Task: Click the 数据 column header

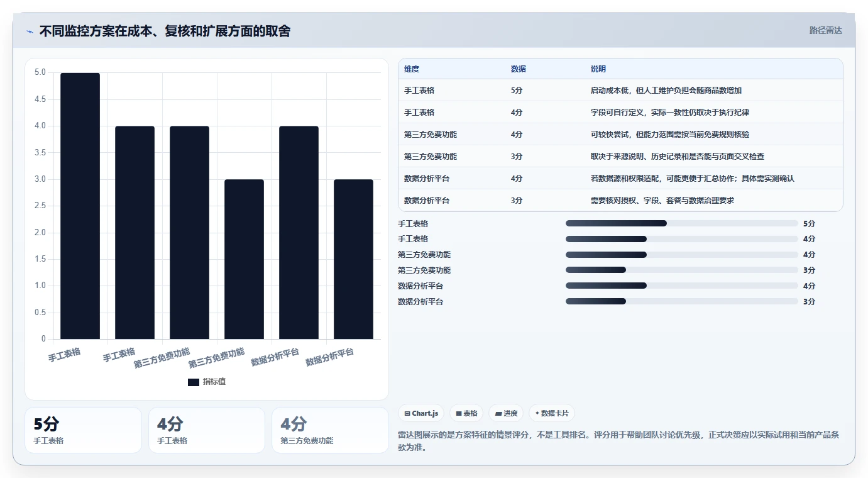Action: (x=519, y=69)
